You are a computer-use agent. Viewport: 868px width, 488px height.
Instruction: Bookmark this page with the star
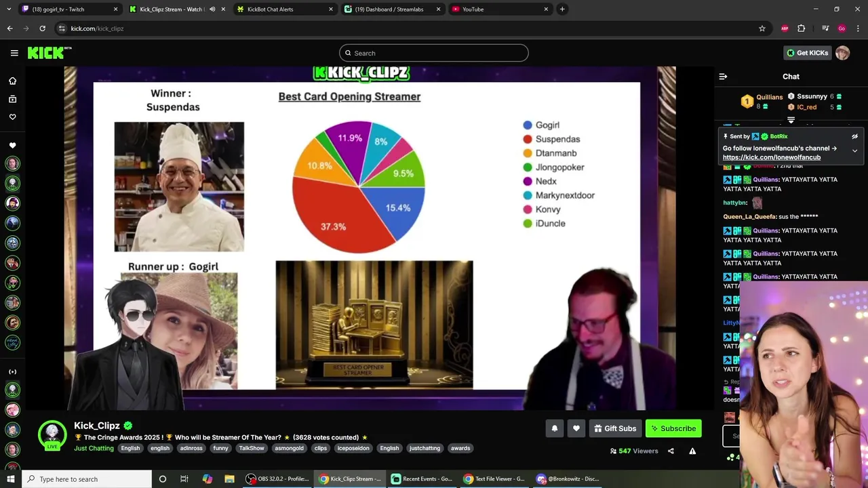[762, 28]
